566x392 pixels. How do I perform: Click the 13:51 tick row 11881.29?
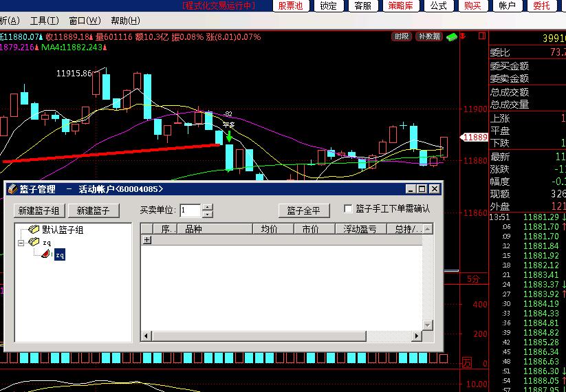tap(527, 217)
